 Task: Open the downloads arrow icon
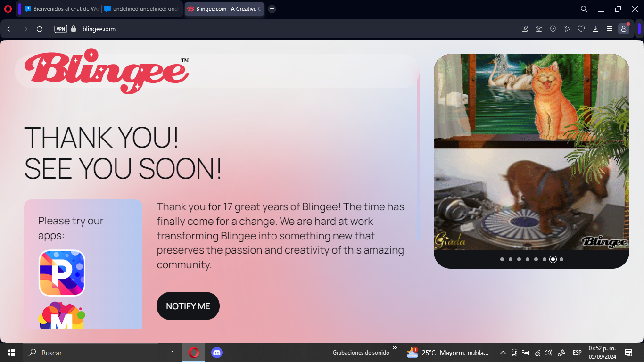pyautogui.click(x=595, y=29)
